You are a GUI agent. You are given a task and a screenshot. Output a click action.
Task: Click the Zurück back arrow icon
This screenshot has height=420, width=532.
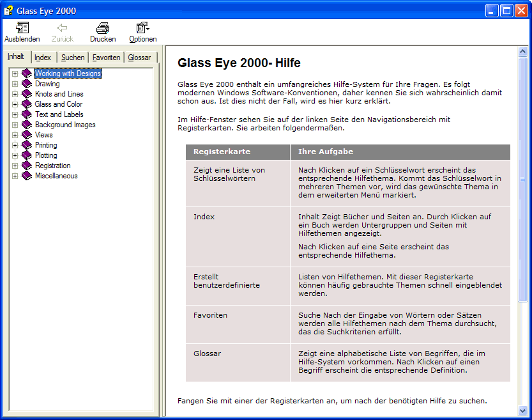pos(62,28)
